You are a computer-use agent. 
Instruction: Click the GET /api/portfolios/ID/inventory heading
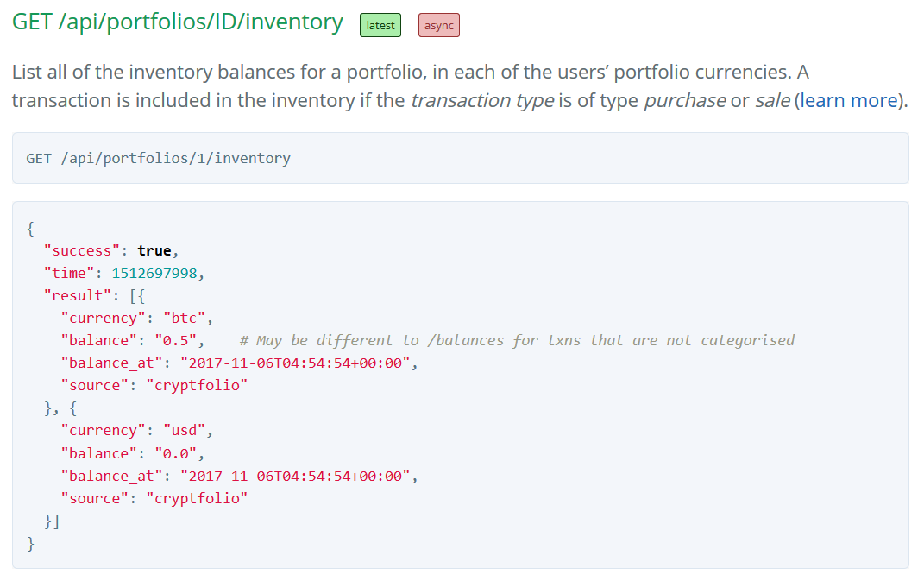(x=178, y=22)
